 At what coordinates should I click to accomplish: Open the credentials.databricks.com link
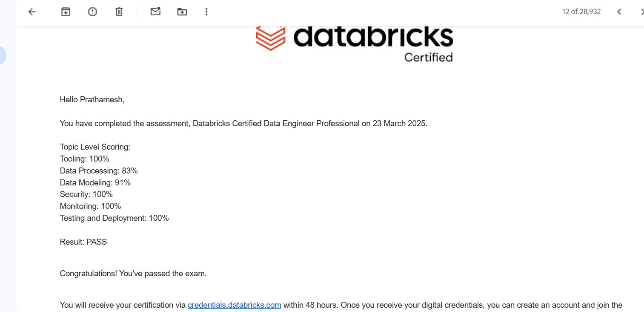[234, 305]
